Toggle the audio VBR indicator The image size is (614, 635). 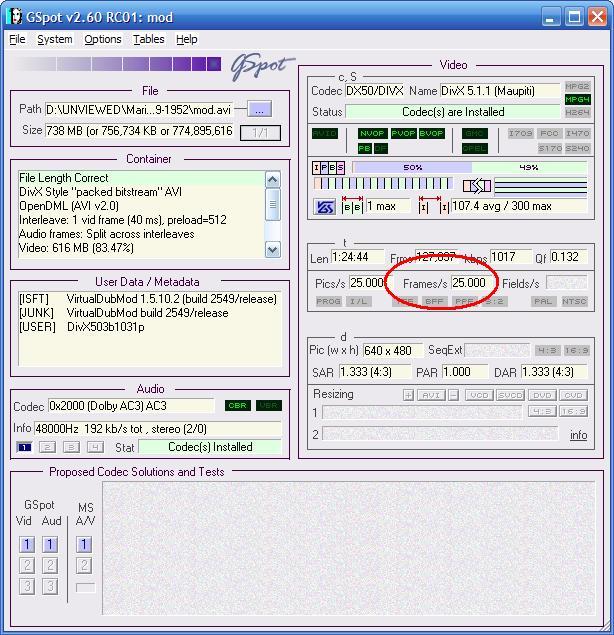point(269,405)
